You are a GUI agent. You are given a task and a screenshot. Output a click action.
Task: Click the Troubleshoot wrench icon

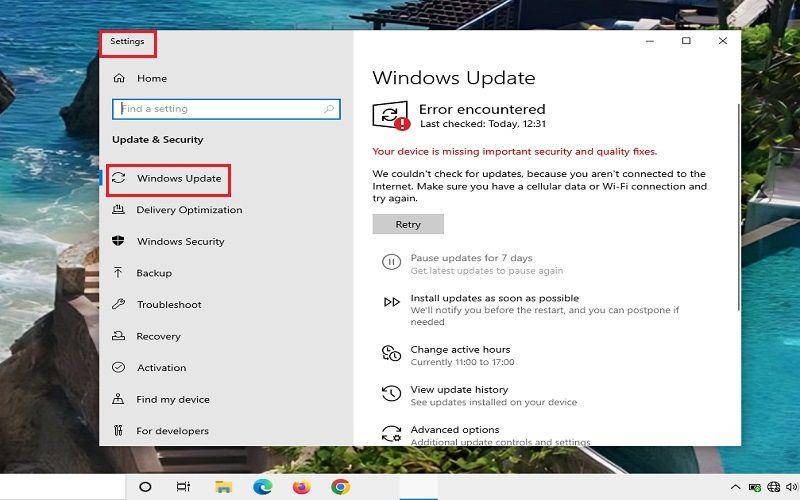[x=118, y=304]
